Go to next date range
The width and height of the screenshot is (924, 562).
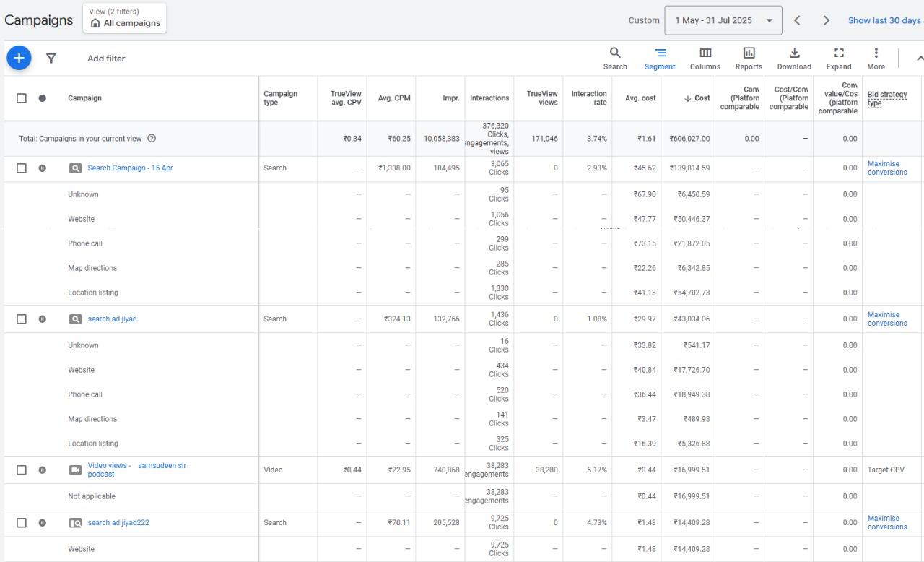tap(827, 20)
